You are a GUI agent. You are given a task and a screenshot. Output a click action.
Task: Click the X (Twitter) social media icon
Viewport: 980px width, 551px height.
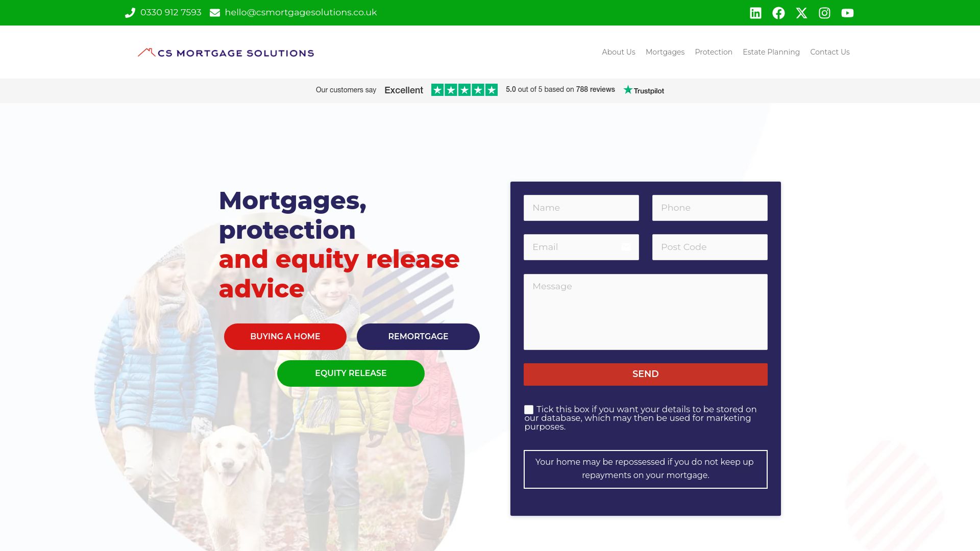point(802,13)
